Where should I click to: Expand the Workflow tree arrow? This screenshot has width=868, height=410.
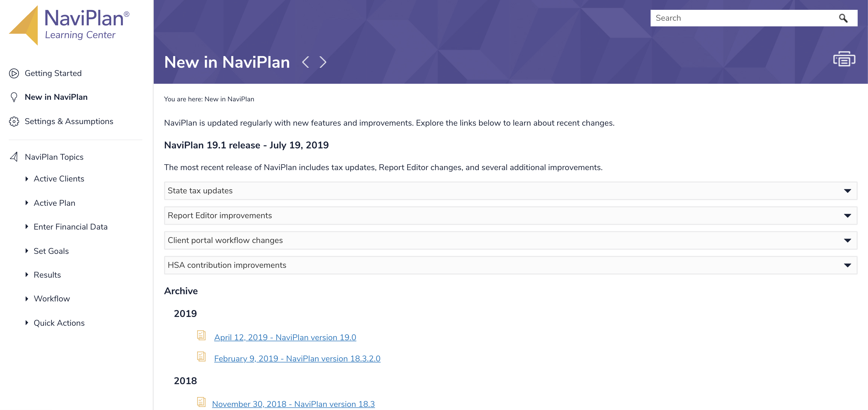click(x=27, y=299)
